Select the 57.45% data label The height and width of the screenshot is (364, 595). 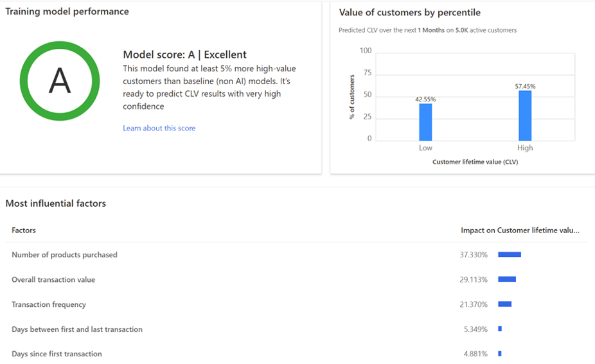(525, 86)
